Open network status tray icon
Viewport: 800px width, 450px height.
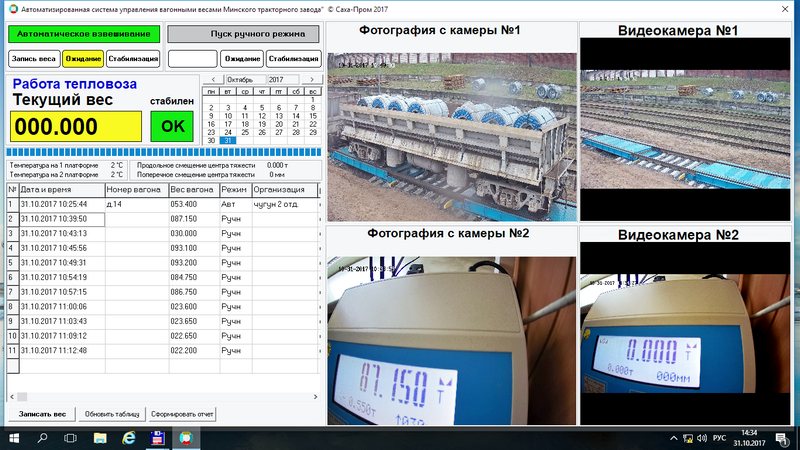688,438
